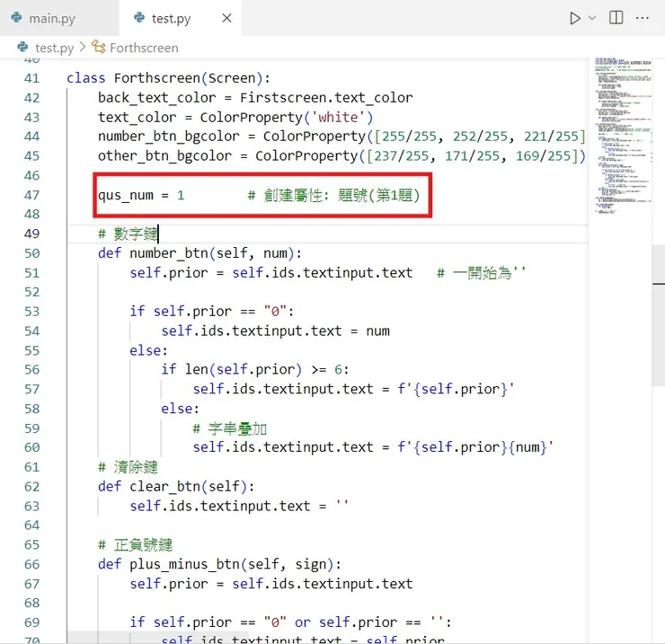This screenshot has height=644, width=665.
Task: Click the vertical scrollbar thumb
Action: pos(658,314)
